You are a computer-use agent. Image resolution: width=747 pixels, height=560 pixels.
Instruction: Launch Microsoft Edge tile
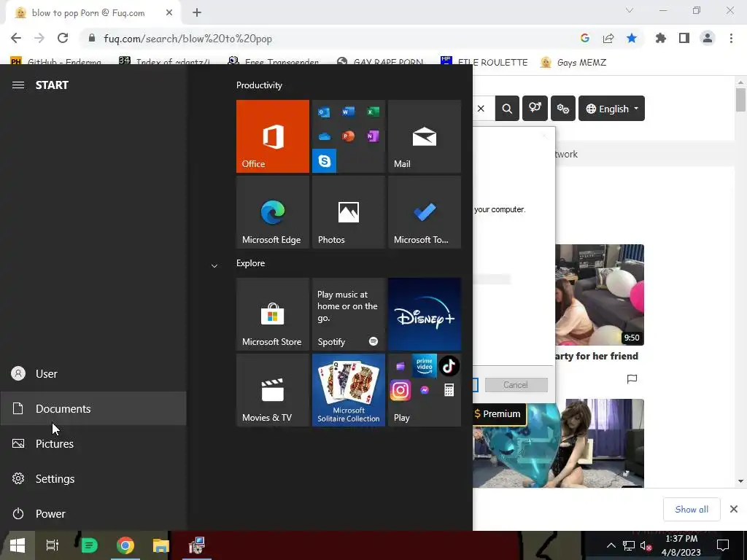pyautogui.click(x=273, y=212)
